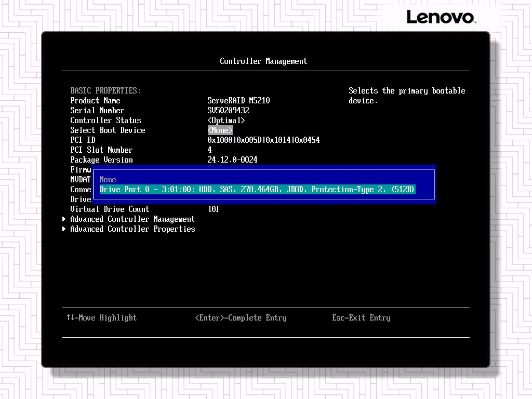The width and height of the screenshot is (532, 399).
Task: Click the arrow beside Advanced Controller Management
Action: [64, 219]
